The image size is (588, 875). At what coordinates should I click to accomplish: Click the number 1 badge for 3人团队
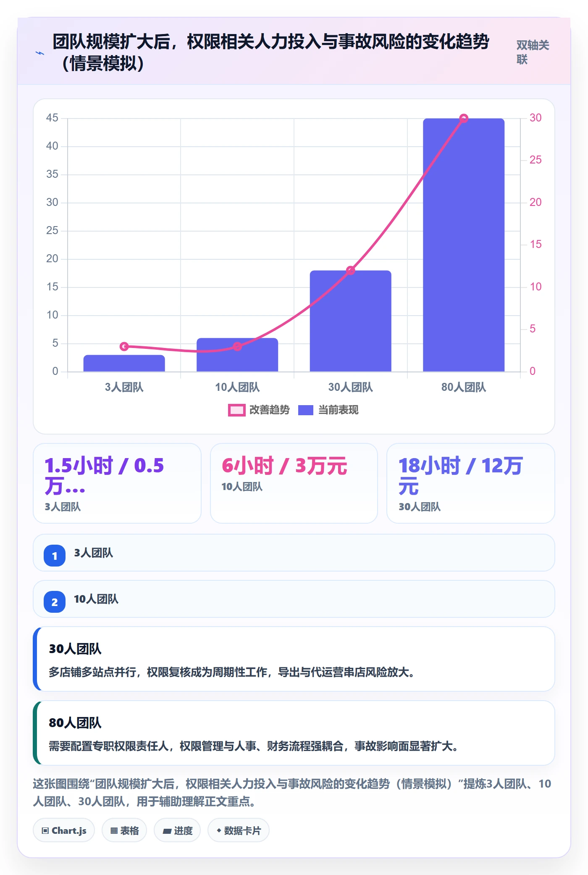click(55, 556)
